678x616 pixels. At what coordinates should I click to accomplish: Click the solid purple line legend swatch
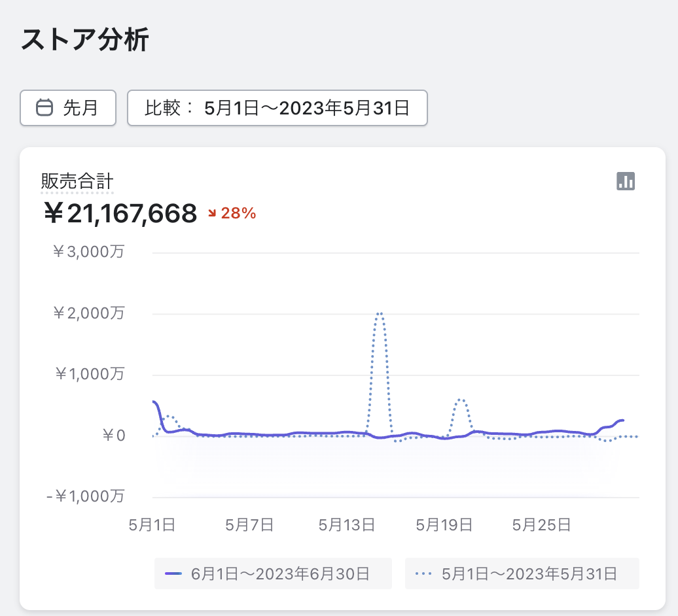click(x=173, y=573)
